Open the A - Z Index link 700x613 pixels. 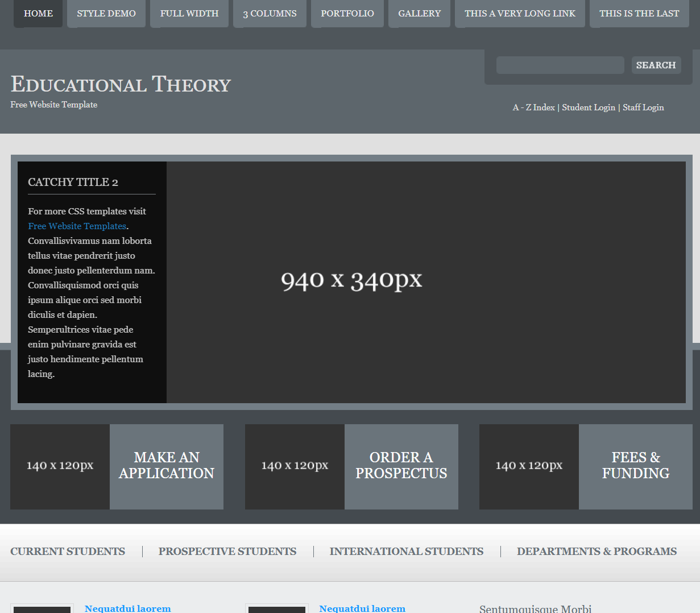pyautogui.click(x=533, y=107)
